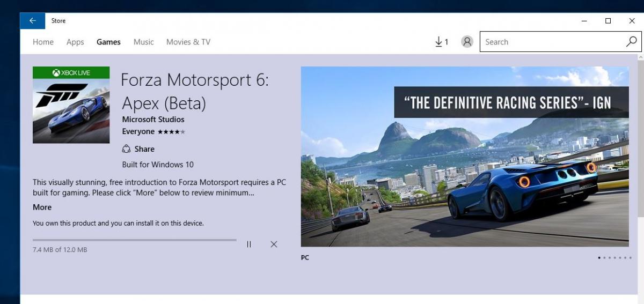Click the 'Built for Windows 10' text
Image resolution: width=644 pixels, height=304 pixels.
(x=158, y=165)
